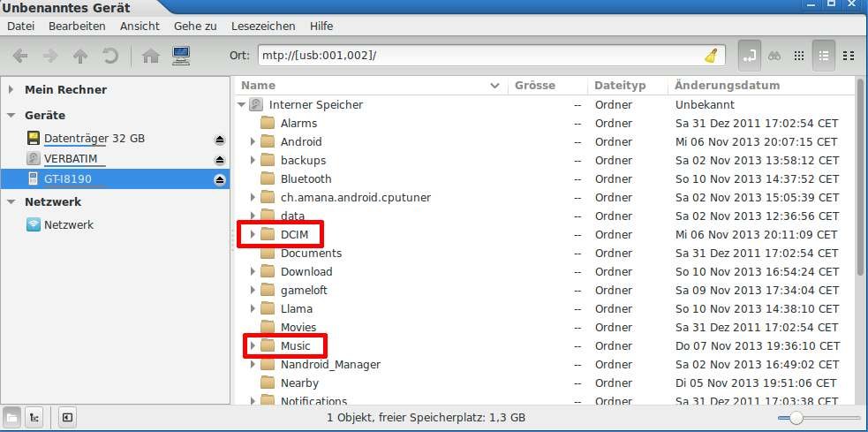Screen dimensions: 868x432
Task: Eject the VERBATIM drive
Action: 220,160
